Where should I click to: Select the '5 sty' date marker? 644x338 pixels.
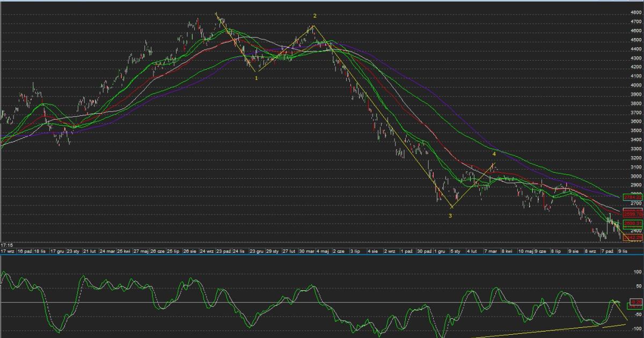[455, 251]
